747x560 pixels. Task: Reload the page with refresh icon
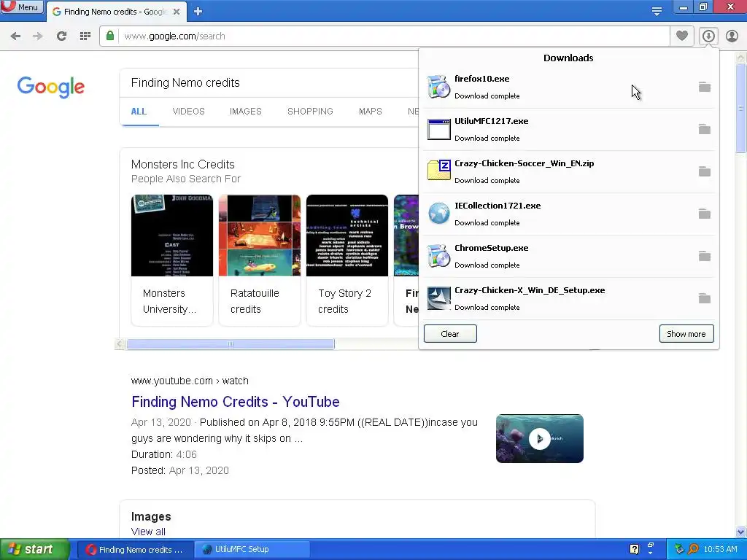(61, 36)
